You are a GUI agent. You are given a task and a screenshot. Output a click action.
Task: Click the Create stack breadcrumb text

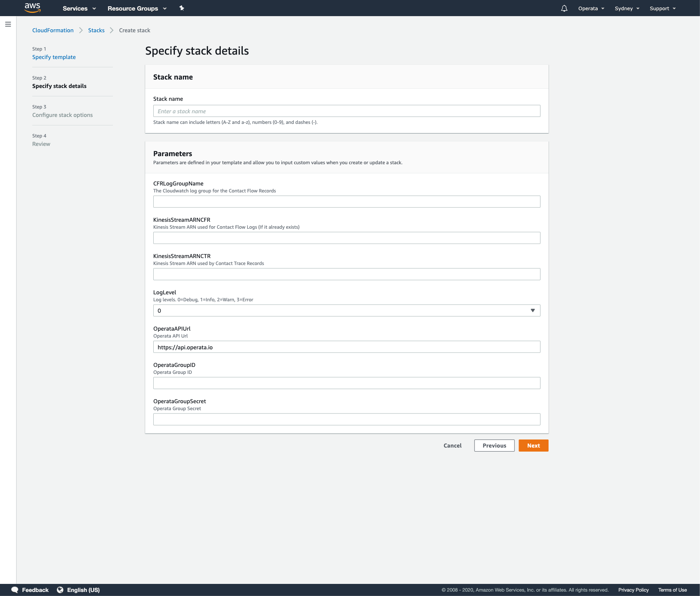[135, 30]
